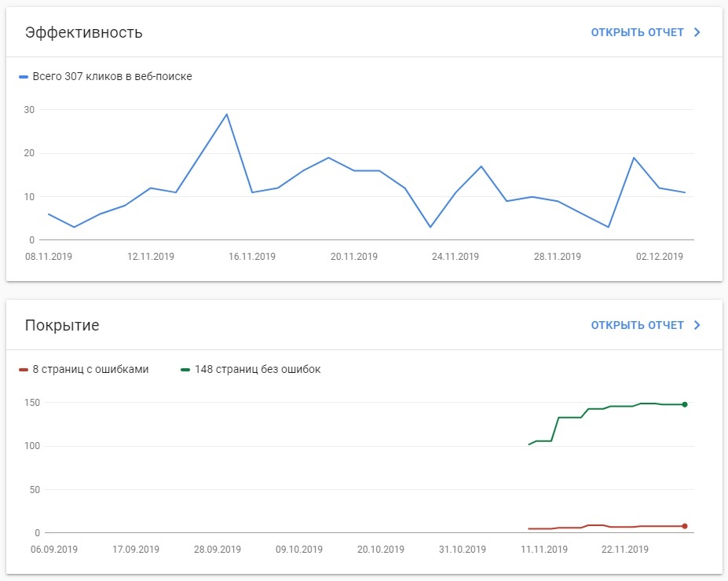
Task: Click the chevron arrow in Покрытие header
Action: 697,325
